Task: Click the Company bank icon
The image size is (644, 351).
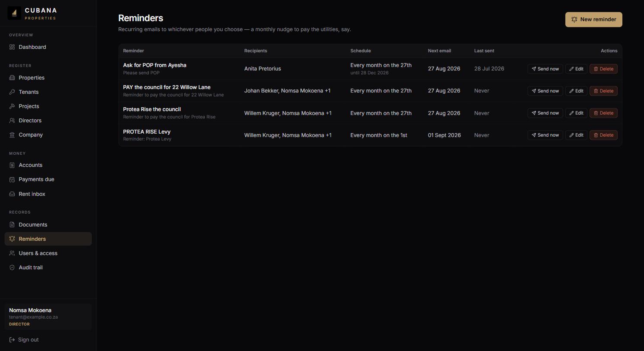Action: (x=12, y=135)
